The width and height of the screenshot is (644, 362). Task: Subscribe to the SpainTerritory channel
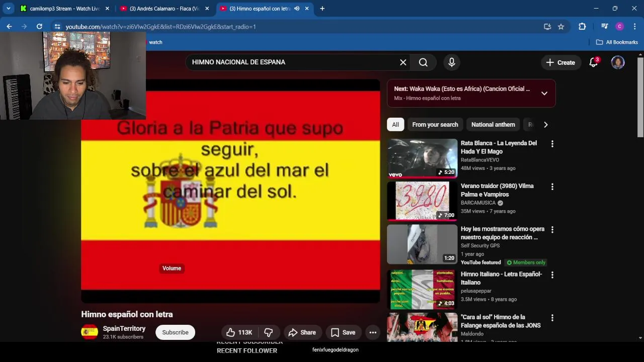tap(175, 332)
